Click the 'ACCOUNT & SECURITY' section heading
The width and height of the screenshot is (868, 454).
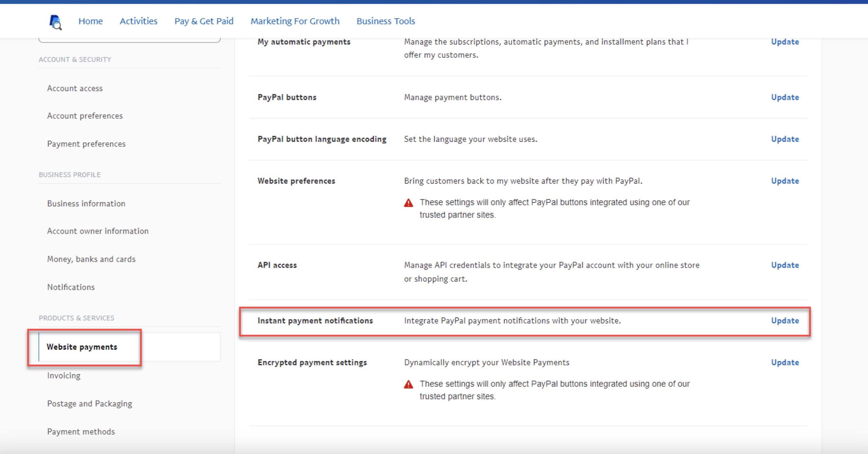pos(75,60)
